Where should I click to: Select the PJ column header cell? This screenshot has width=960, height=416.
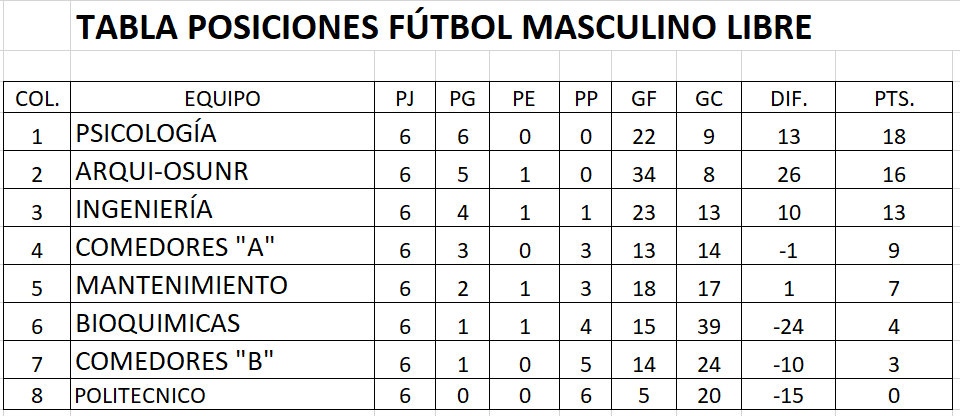point(405,98)
